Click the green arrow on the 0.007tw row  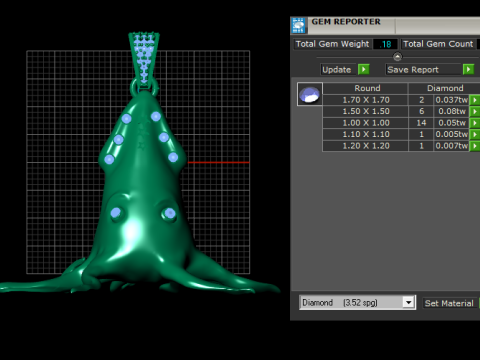pos(475,146)
